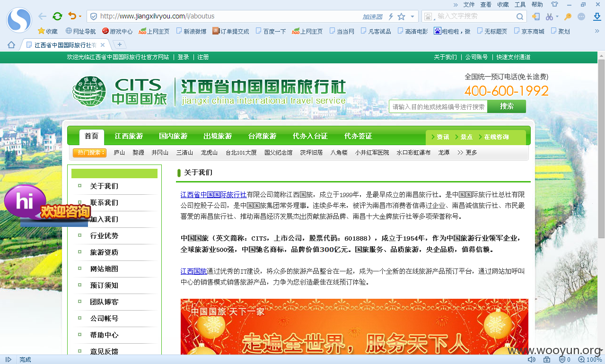Click the AD blocker shield status icon
Viewport: 605px width, 364px height.
click(x=562, y=360)
